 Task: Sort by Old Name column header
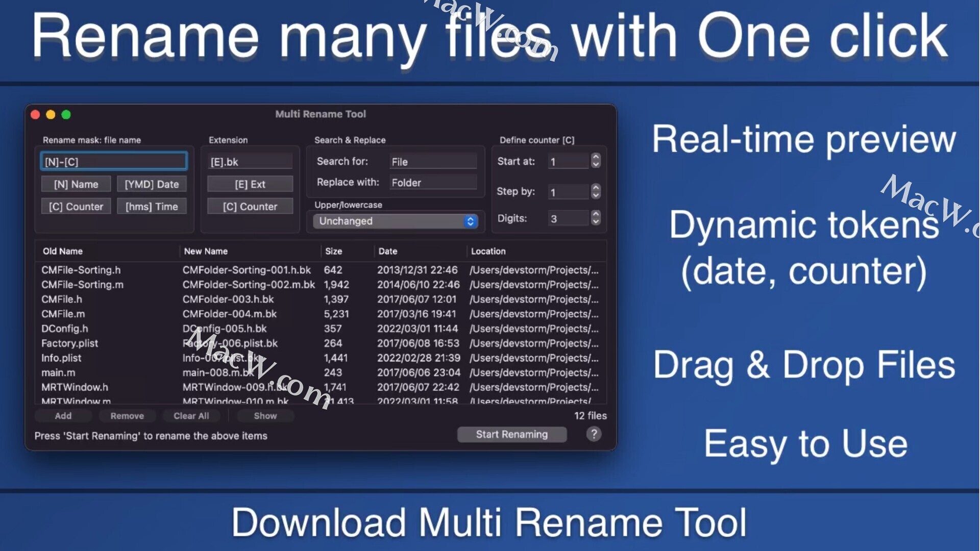pos(107,251)
